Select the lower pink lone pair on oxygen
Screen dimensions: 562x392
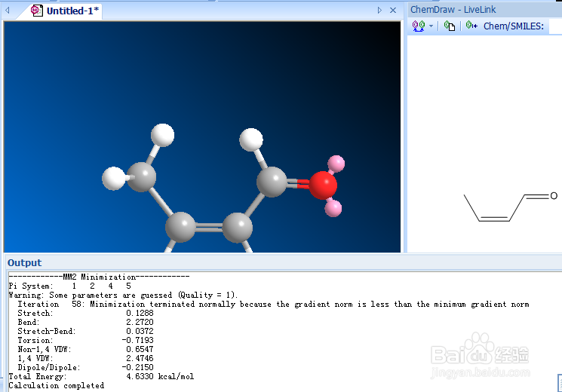(x=333, y=208)
